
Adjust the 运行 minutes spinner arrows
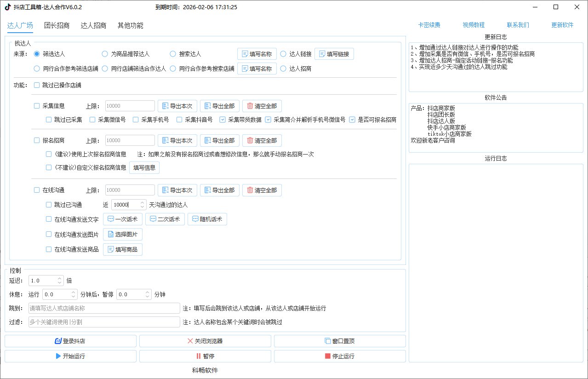74,294
